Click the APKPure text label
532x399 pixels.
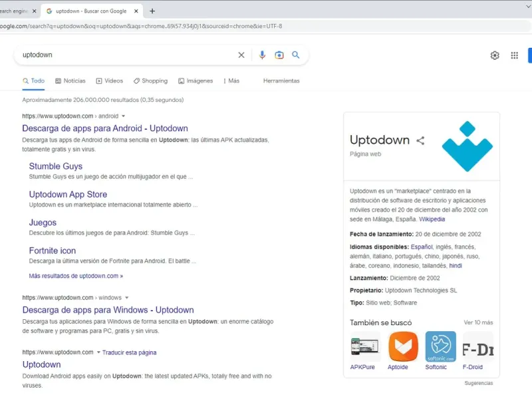pyautogui.click(x=362, y=367)
